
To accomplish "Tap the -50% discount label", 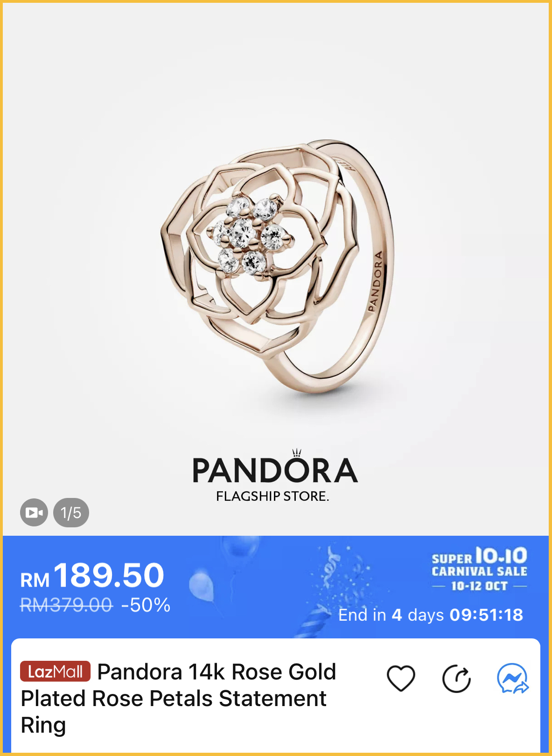I will (146, 605).
